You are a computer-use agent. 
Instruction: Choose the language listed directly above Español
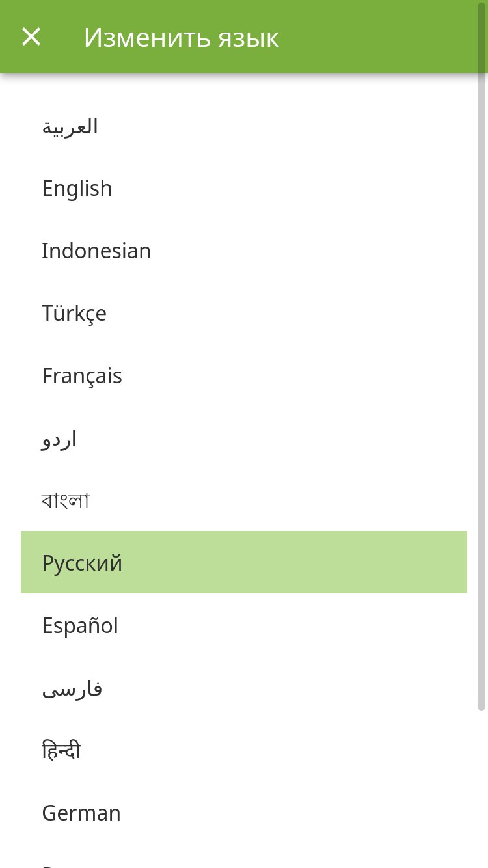pyautogui.click(x=244, y=562)
